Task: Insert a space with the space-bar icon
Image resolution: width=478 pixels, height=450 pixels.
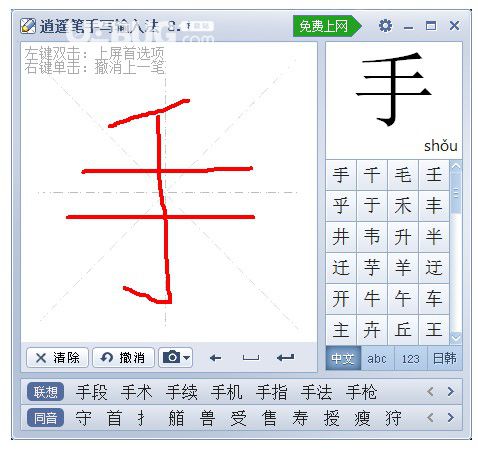Action: coord(251,358)
